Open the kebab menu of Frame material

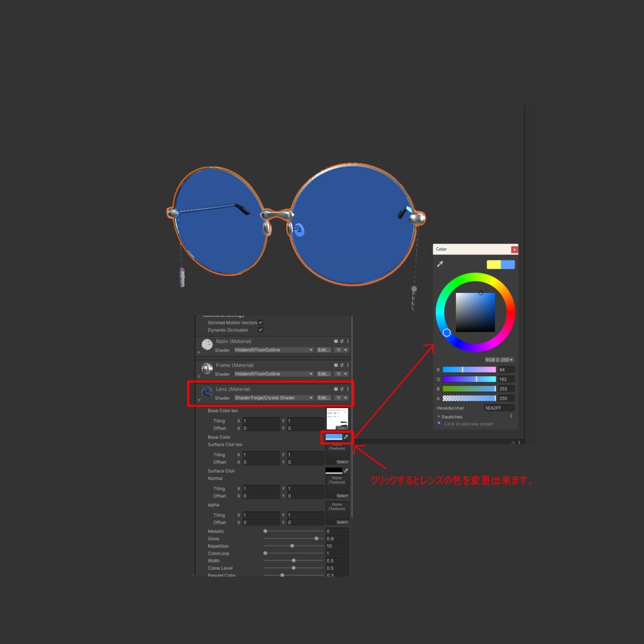pyautogui.click(x=347, y=365)
